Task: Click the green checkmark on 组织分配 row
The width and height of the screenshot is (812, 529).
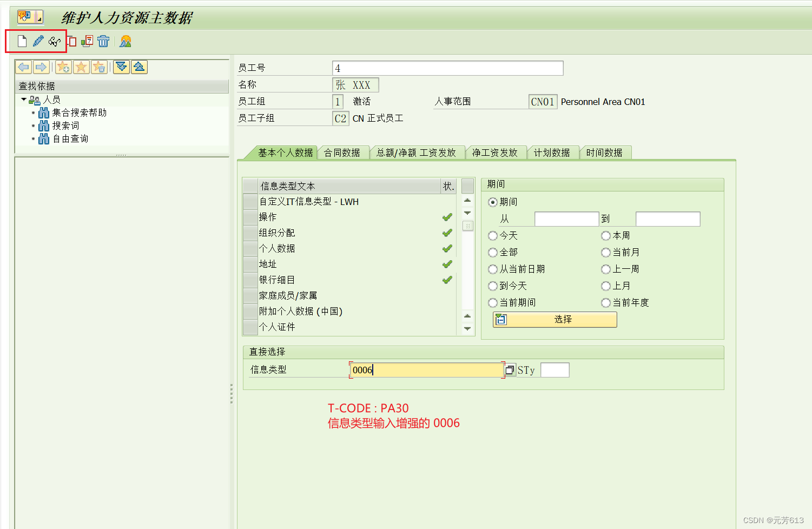Action: coord(447,233)
